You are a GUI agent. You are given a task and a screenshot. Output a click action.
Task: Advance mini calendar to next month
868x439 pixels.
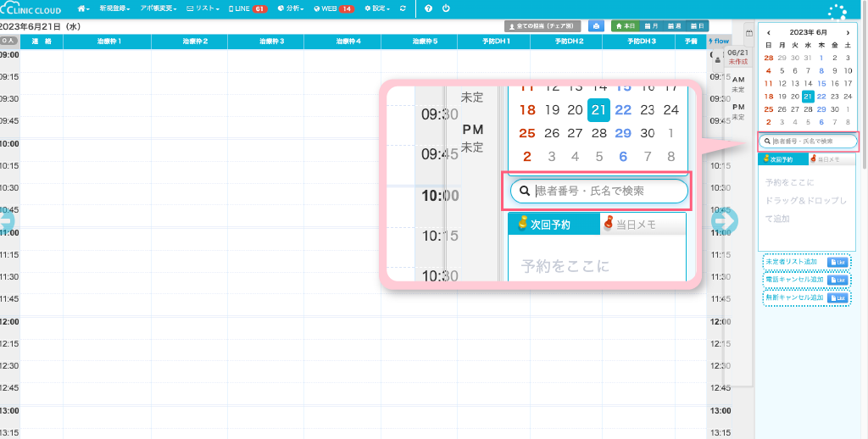click(x=848, y=32)
